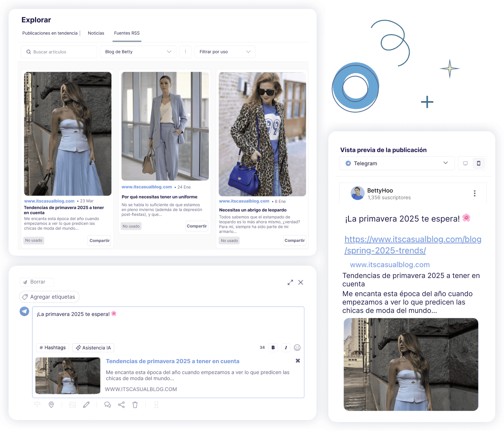Switch to the Noticias tab
504x431 pixels.
point(96,33)
